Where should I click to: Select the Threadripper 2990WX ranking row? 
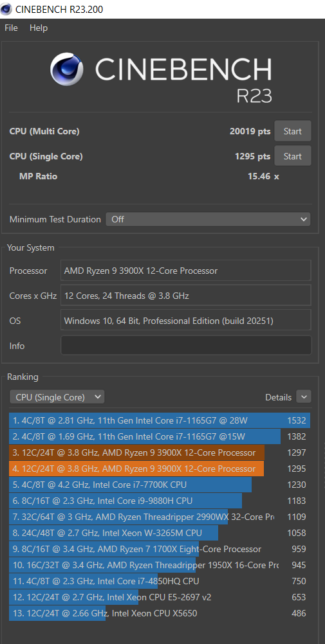point(159,517)
